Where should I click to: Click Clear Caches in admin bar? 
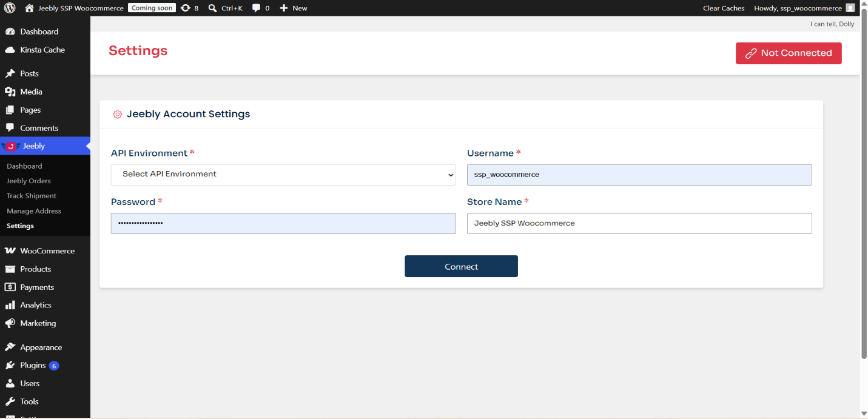coord(724,8)
